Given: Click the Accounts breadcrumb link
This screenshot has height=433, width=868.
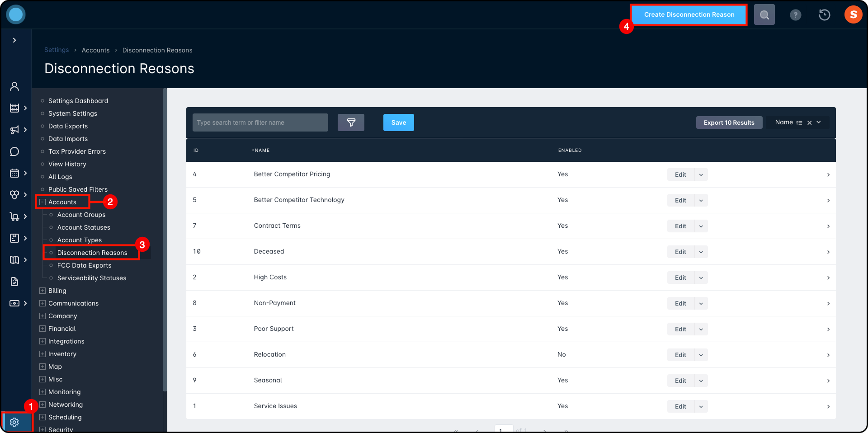Looking at the screenshot, I should (x=95, y=50).
